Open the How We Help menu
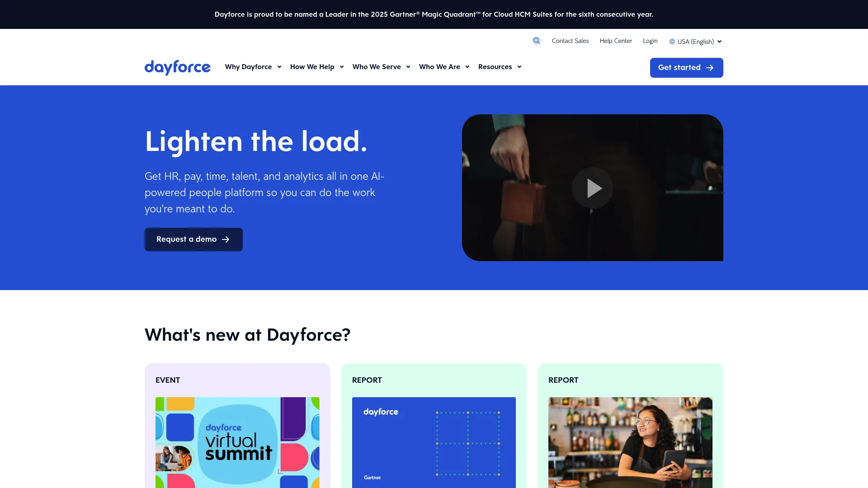Image resolution: width=868 pixels, height=488 pixels. coord(317,67)
